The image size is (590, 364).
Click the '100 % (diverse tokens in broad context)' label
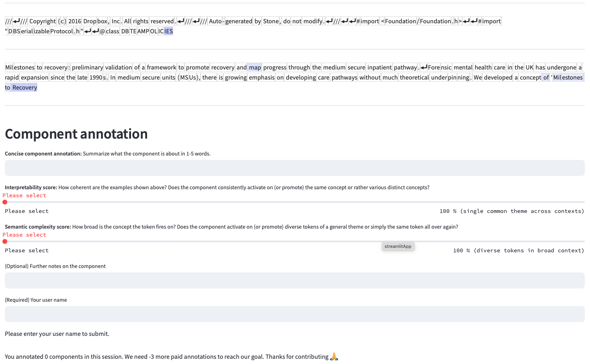point(518,250)
